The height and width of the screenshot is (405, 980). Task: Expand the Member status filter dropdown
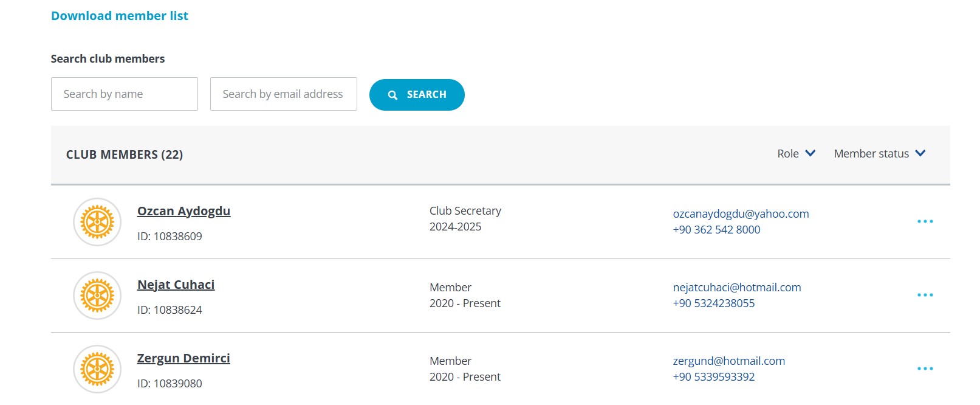point(879,154)
